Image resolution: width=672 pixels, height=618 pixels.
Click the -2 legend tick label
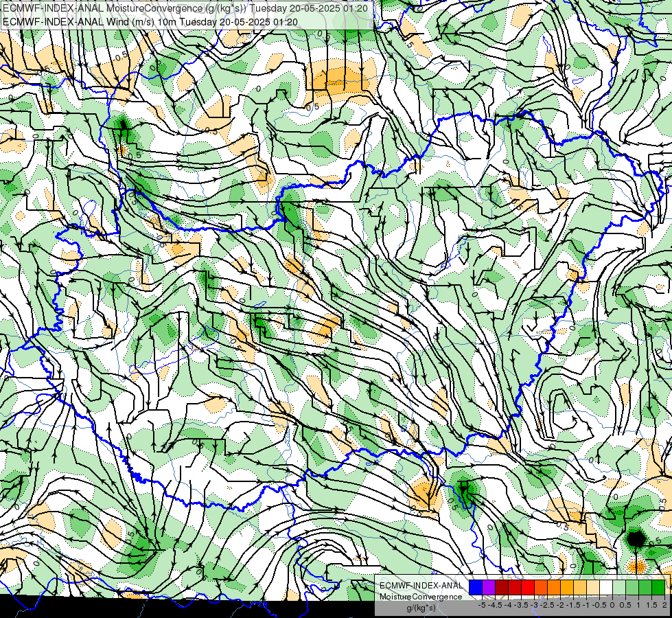(x=560, y=605)
